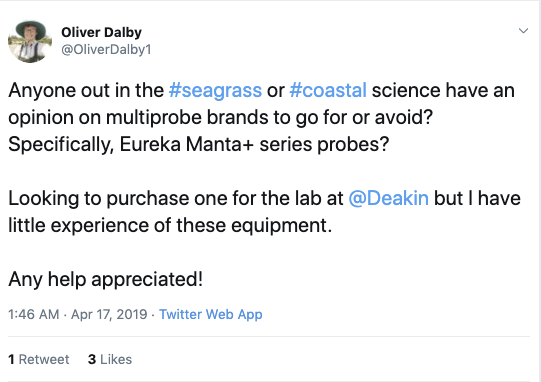Expand the tweet options chevron menu

[x=523, y=31]
